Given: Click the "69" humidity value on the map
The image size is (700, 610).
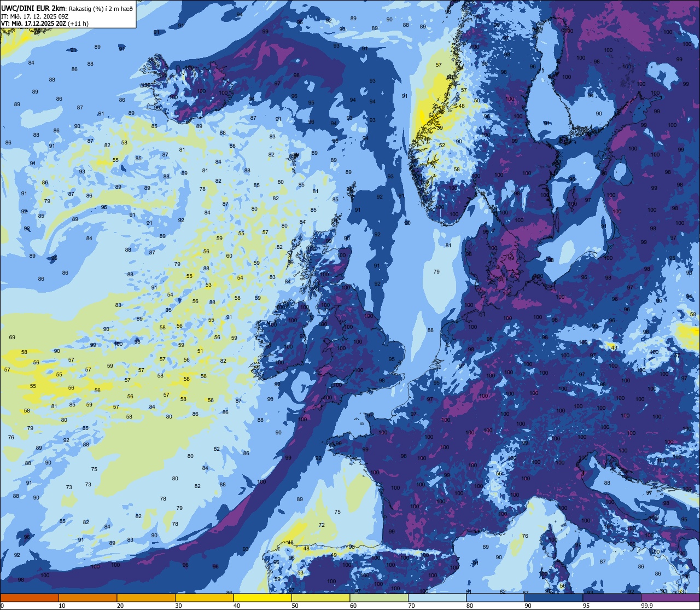Looking at the screenshot, I should [x=12, y=338].
